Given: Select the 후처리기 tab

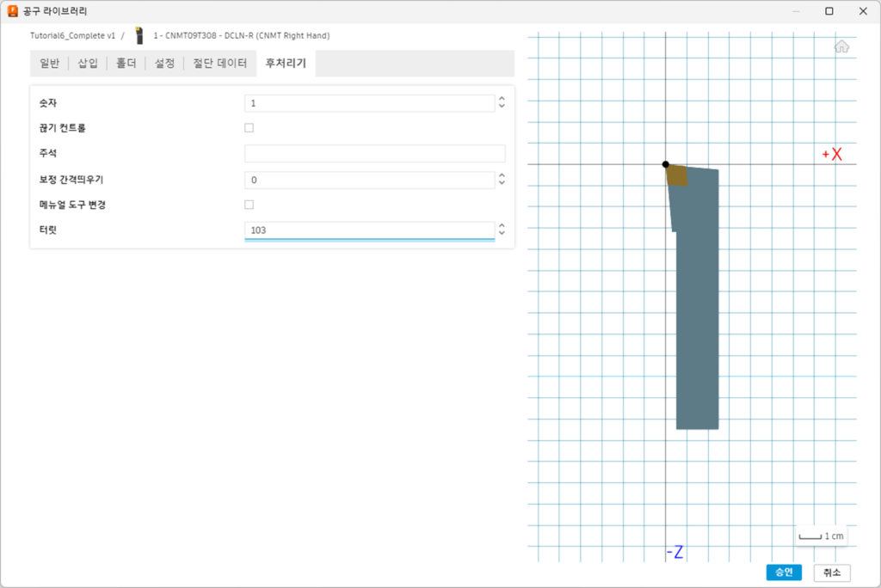Looking at the screenshot, I should pos(286,63).
